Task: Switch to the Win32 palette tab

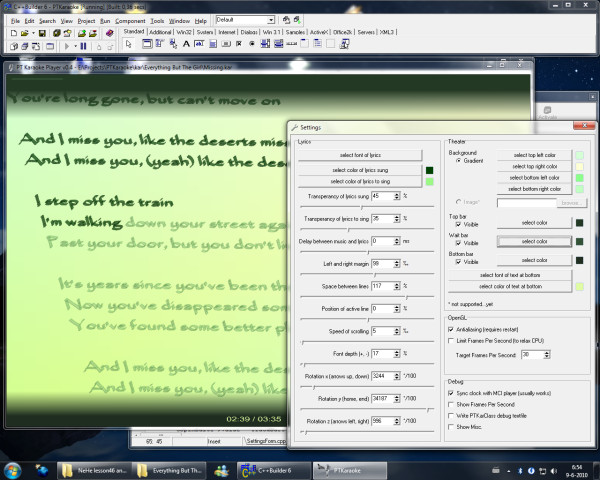Action: (x=185, y=32)
